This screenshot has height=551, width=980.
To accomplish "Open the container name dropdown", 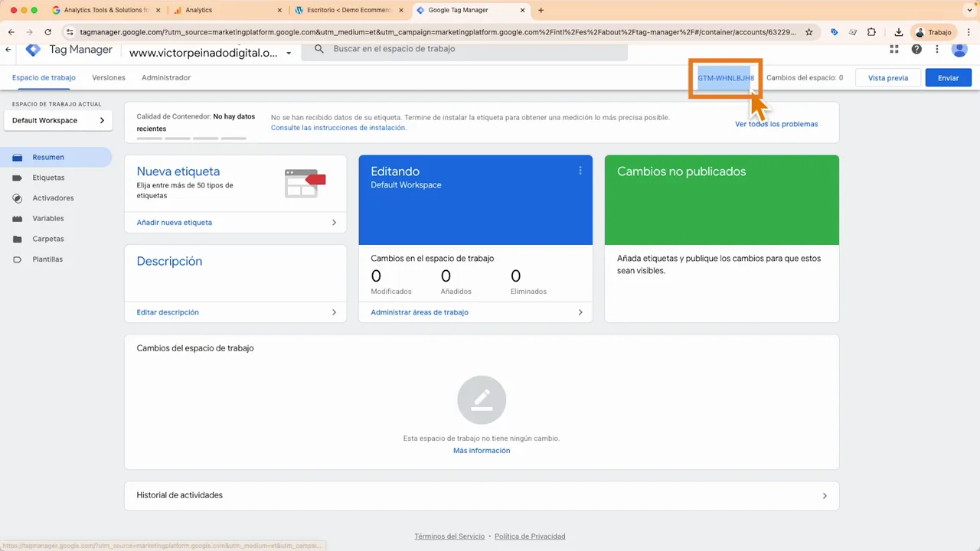I will point(289,54).
